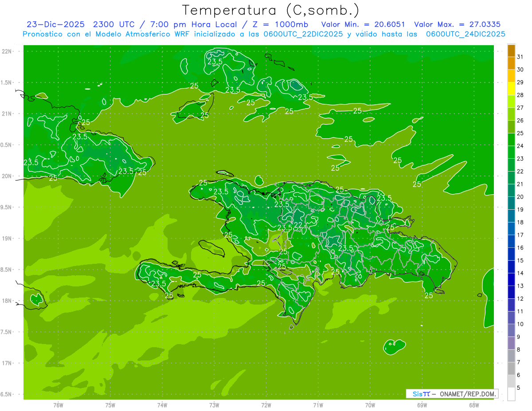Select the "Z = 1000mb" level label
Image resolution: width=532 pixels, height=411 pixels.
point(282,24)
